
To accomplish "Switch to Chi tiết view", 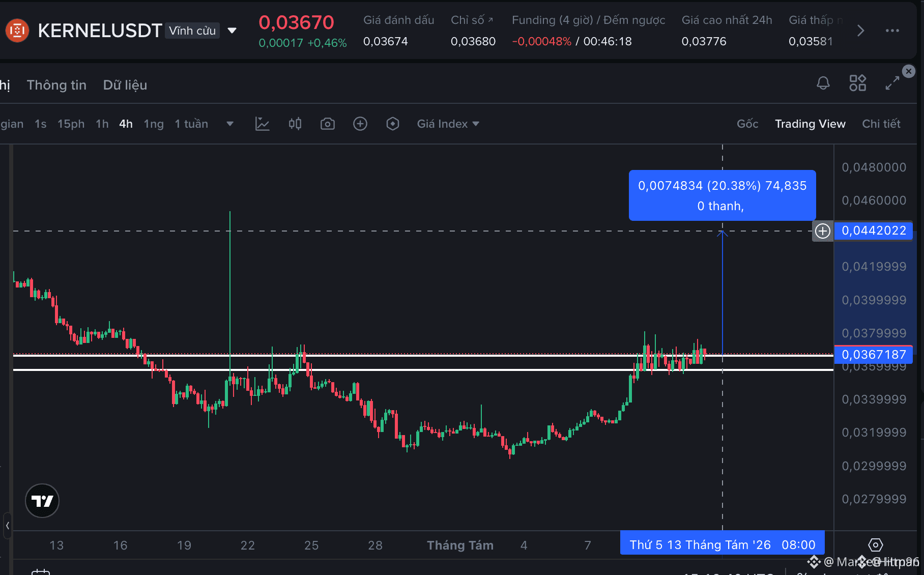I will pyautogui.click(x=881, y=124).
